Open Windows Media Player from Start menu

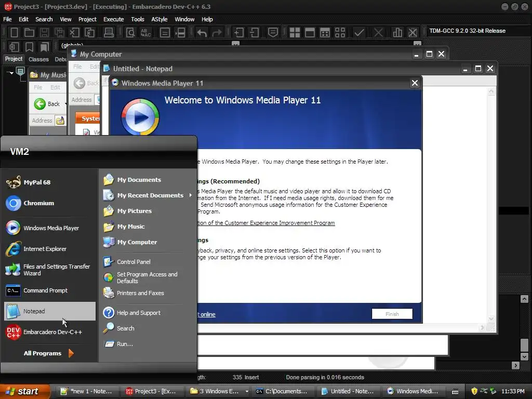pos(50,228)
